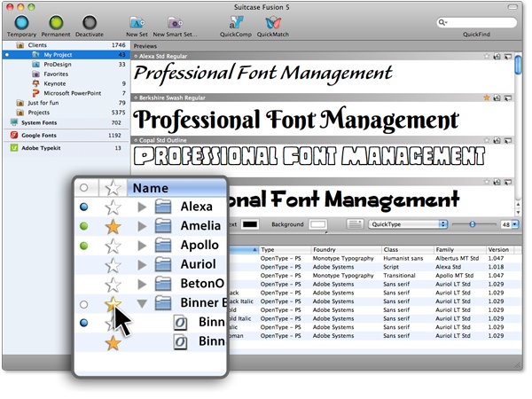The image size is (532, 399).
Task: Create a New Set from toolbar
Action: (137, 24)
